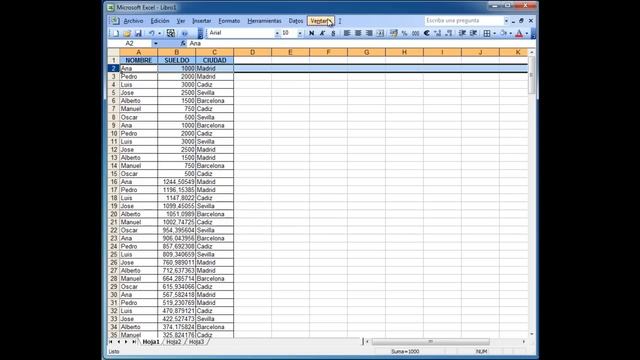Click the Decrease indent icon
Image resolution: width=640 pixels, height=360 pixels.
[462, 33]
